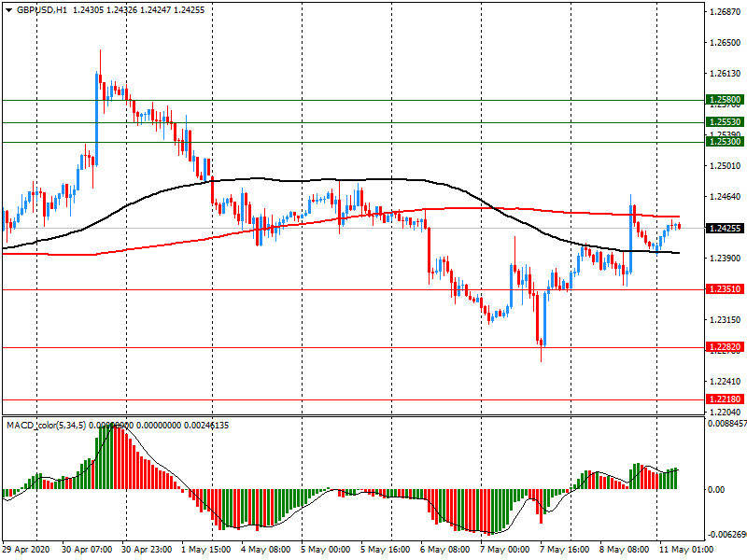Click the 1.23900 price scale value

pyautogui.click(x=726, y=259)
